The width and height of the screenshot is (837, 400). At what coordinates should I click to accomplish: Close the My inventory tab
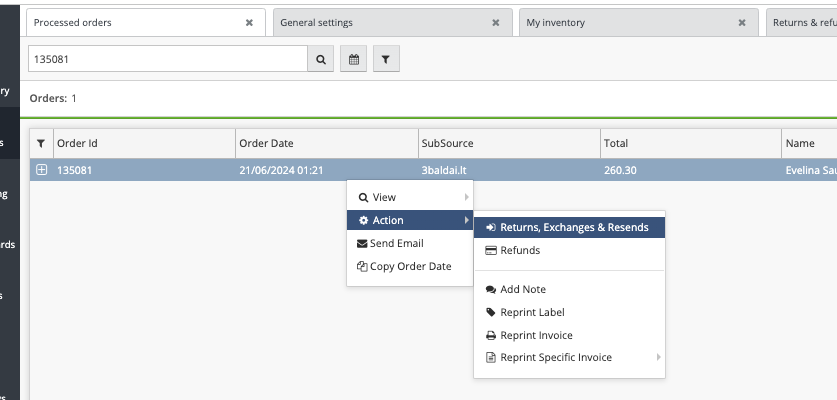(x=741, y=23)
